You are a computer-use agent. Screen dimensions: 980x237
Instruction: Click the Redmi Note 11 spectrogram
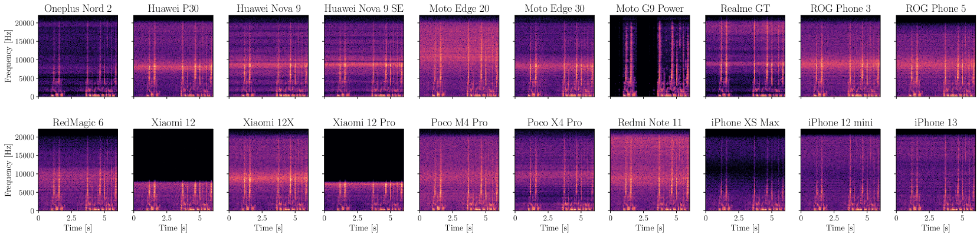tap(650, 170)
